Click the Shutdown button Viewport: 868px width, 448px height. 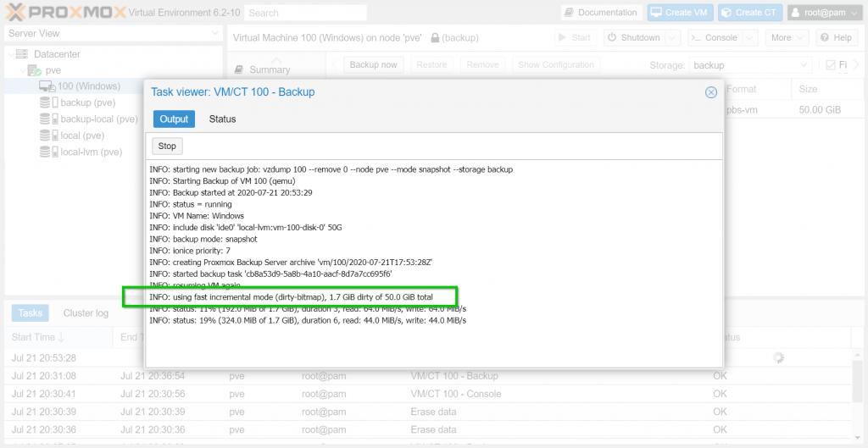tap(633, 37)
